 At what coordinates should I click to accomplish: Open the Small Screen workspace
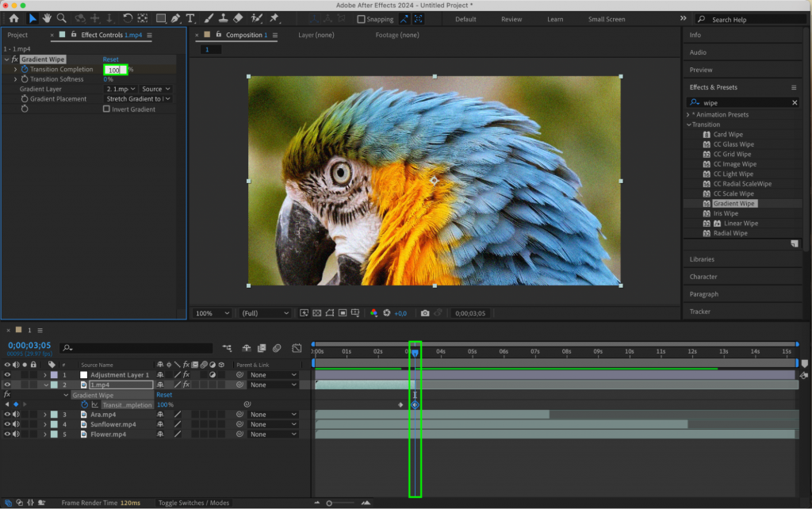pyautogui.click(x=607, y=19)
